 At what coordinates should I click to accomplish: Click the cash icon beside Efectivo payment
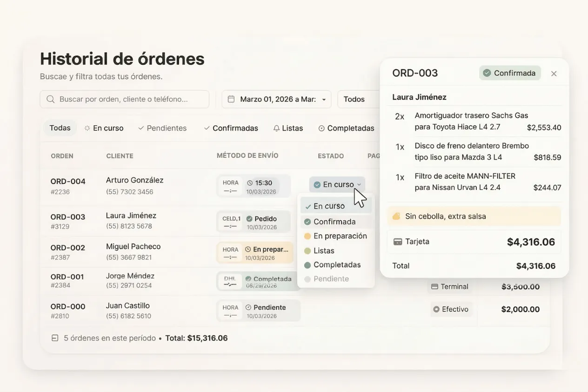pyautogui.click(x=436, y=309)
